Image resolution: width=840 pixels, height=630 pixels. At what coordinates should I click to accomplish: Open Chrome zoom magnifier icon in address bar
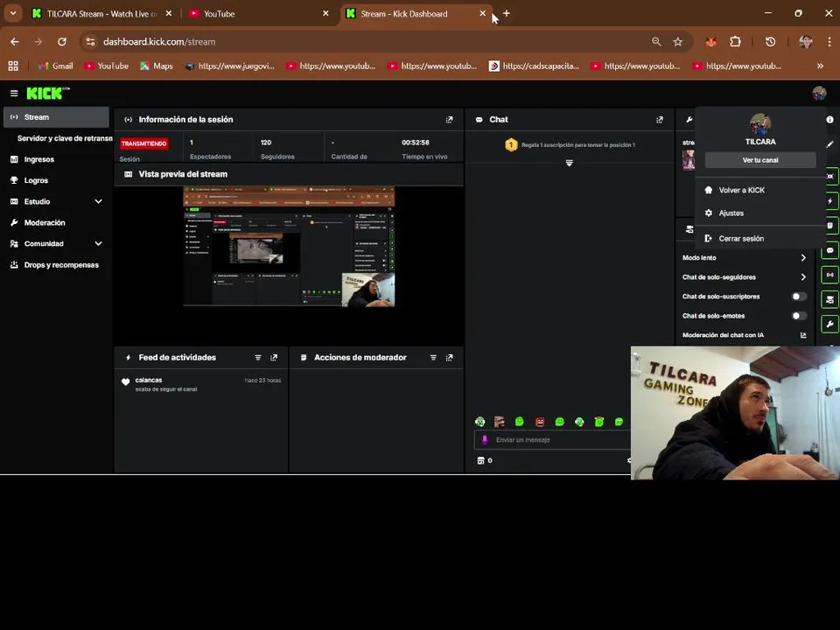[x=656, y=42]
